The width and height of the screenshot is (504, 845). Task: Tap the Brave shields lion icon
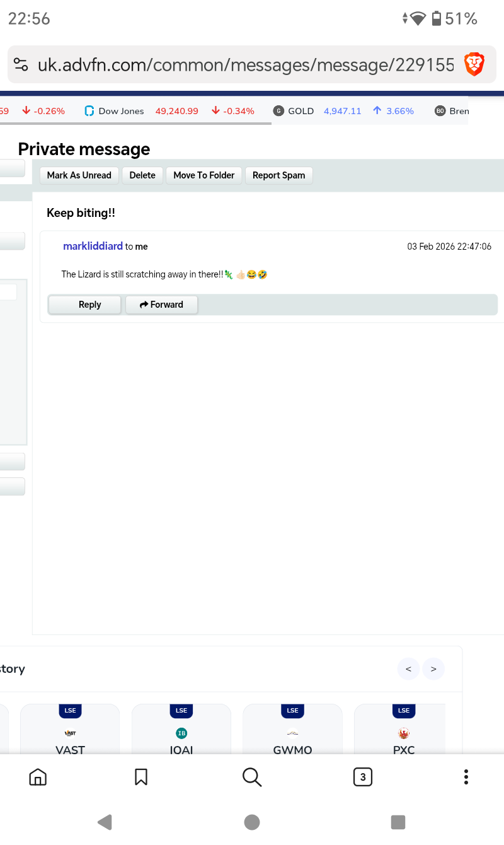474,64
